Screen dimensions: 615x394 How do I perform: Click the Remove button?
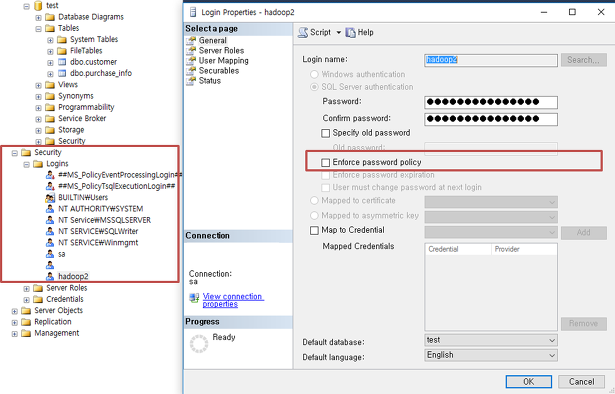tap(584, 324)
